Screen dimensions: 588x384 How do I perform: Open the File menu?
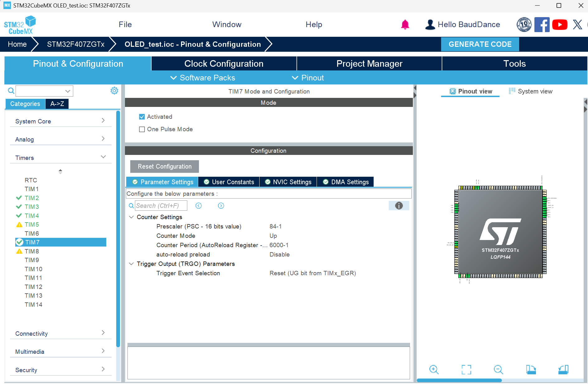coord(125,24)
